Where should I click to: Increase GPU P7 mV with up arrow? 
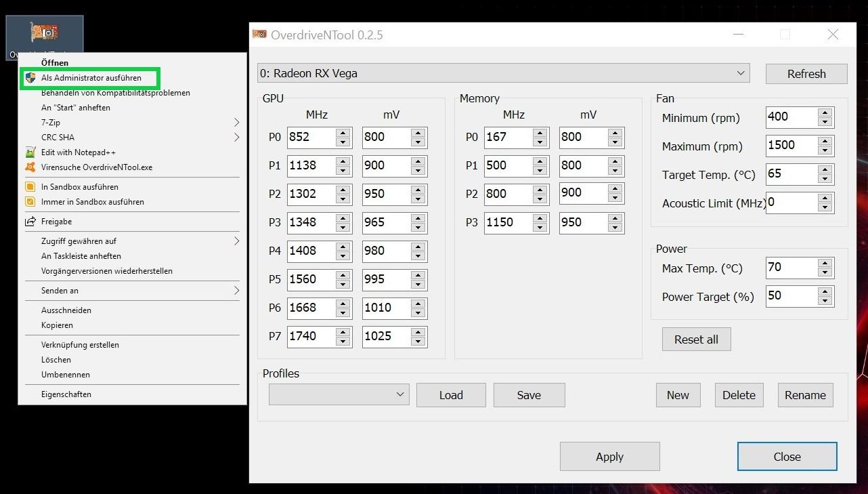(418, 332)
